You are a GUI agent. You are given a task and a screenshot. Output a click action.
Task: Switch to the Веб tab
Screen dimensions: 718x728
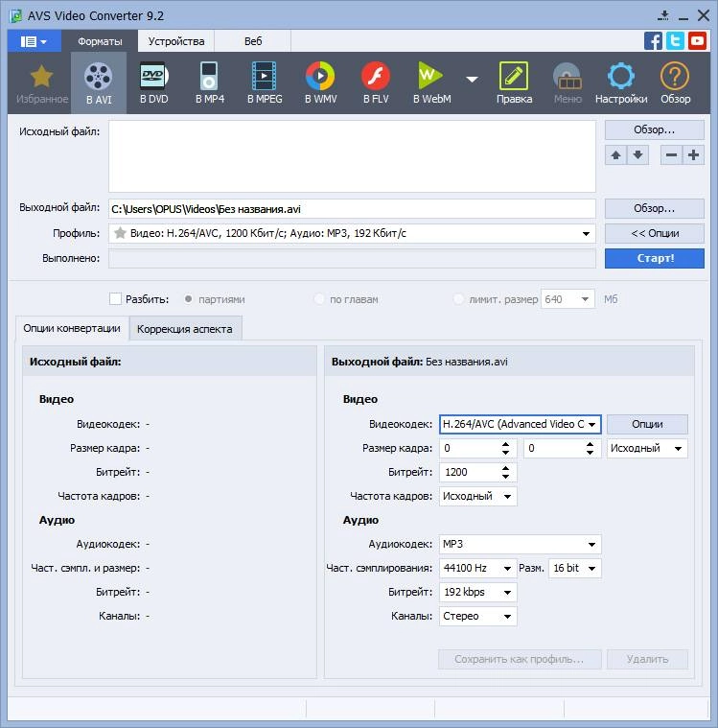click(253, 41)
